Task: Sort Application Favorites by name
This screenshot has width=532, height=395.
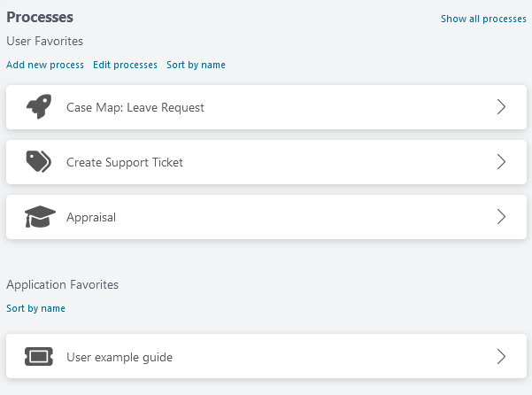Action: pyautogui.click(x=35, y=308)
